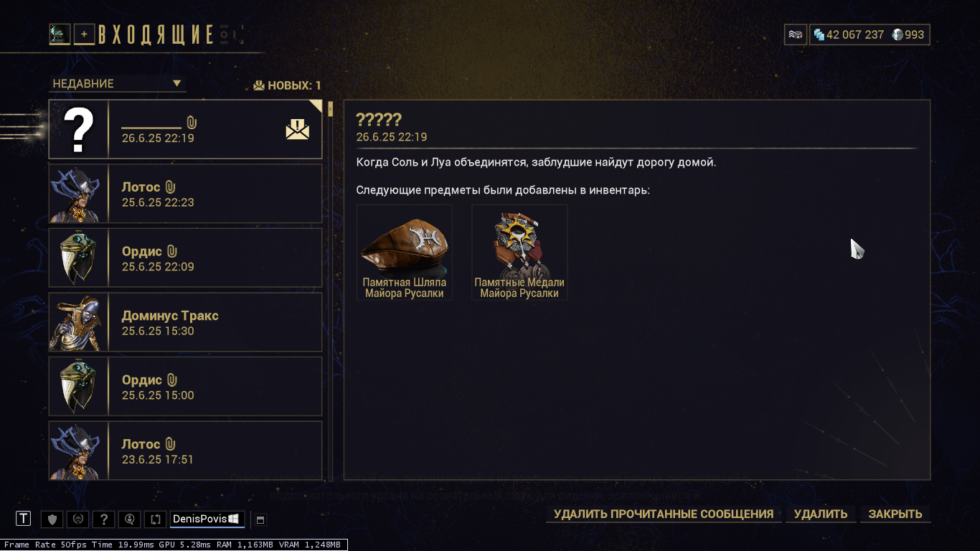Click the credits currency icon
The image size is (980, 551).
click(x=819, y=34)
